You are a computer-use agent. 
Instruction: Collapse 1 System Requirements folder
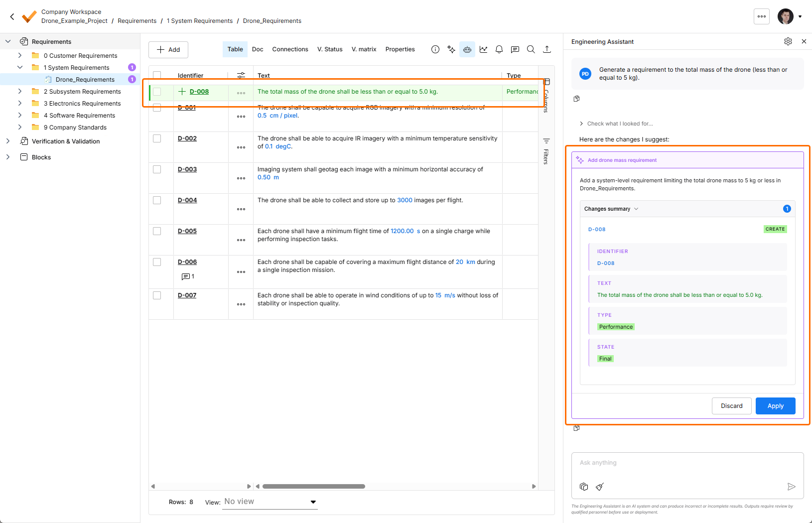[x=20, y=67]
